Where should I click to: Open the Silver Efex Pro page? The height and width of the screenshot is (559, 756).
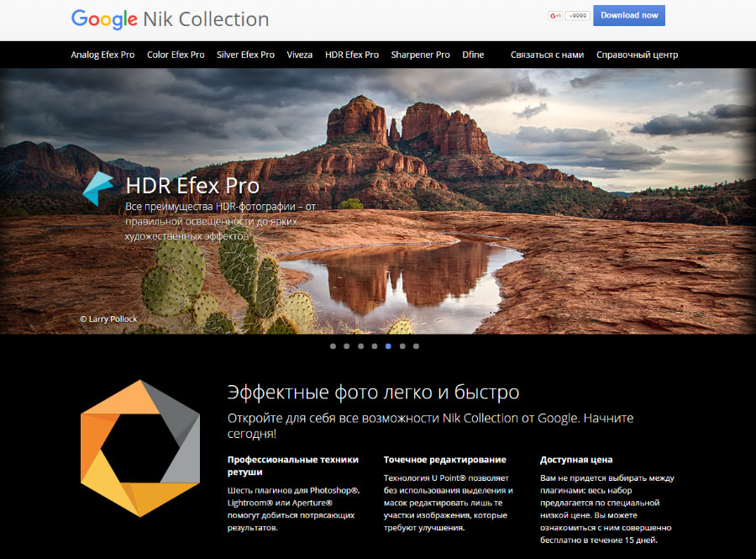(245, 55)
